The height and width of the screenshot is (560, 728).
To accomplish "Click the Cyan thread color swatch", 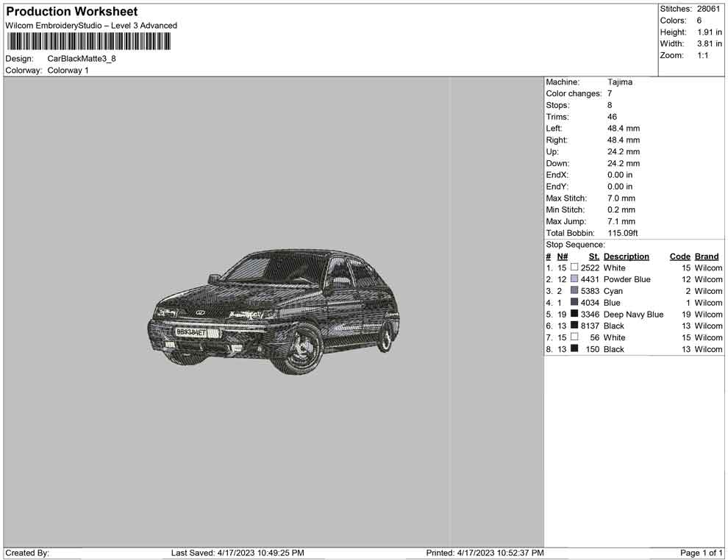I will (x=574, y=291).
